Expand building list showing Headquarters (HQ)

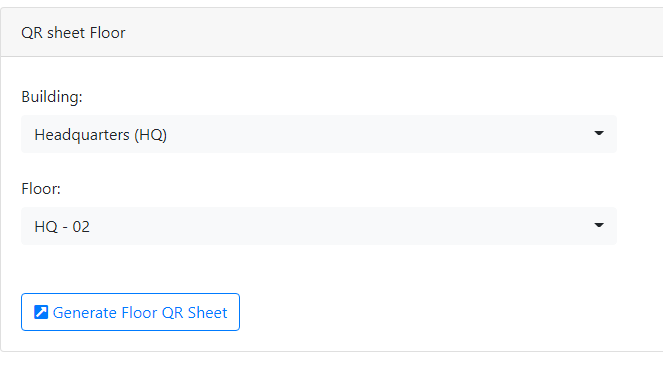point(319,134)
